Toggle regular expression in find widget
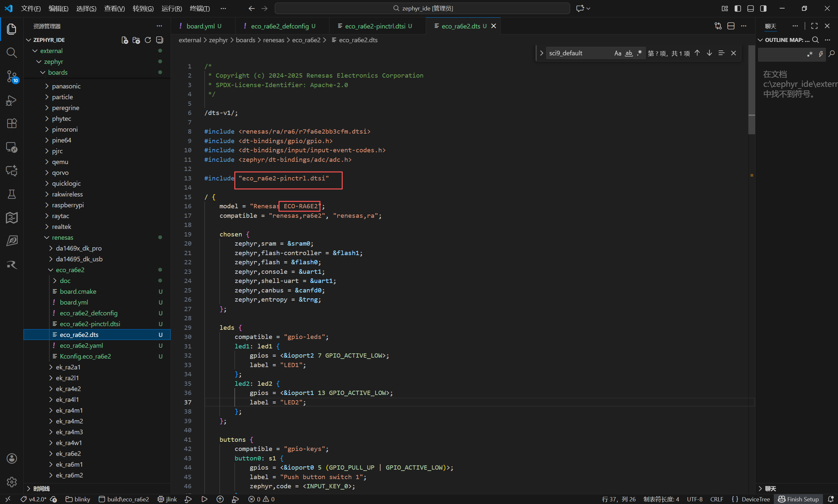 tap(640, 53)
